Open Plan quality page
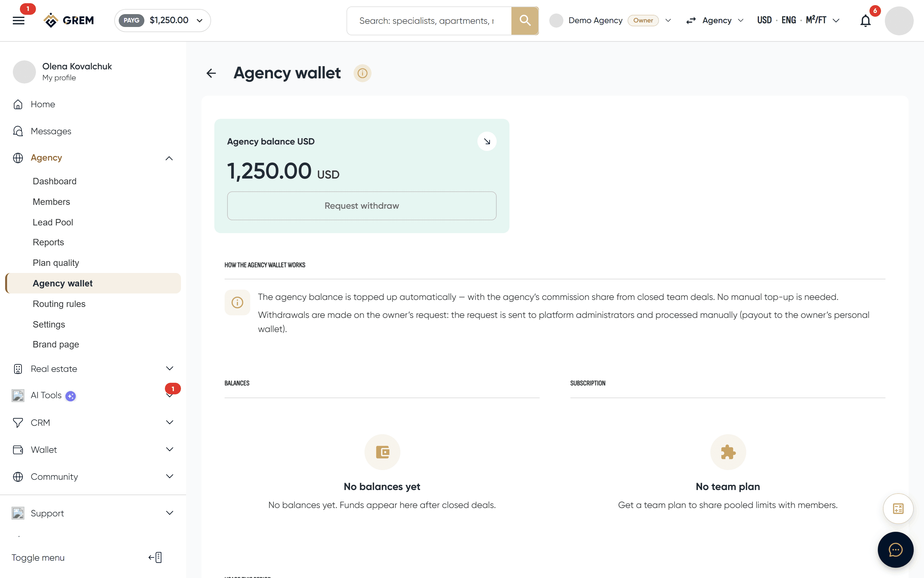The height and width of the screenshot is (578, 924). 56,263
